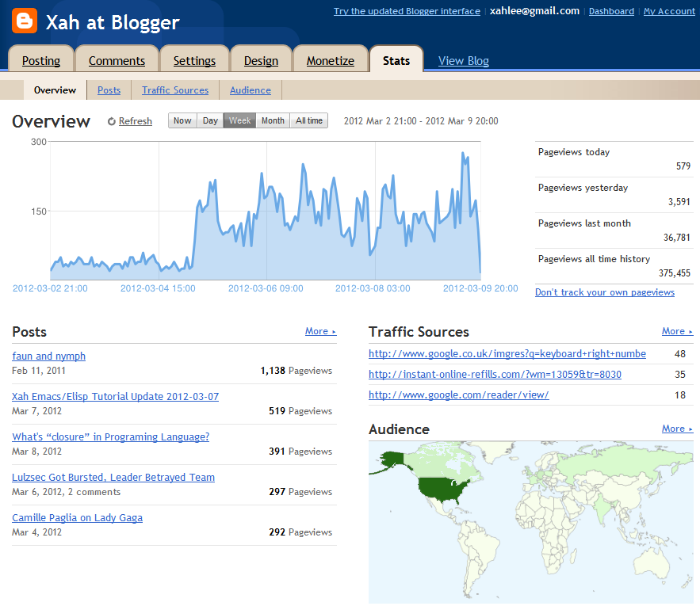Click Try the updated Blogger interface
This screenshot has height=606, width=700.
coord(407,11)
